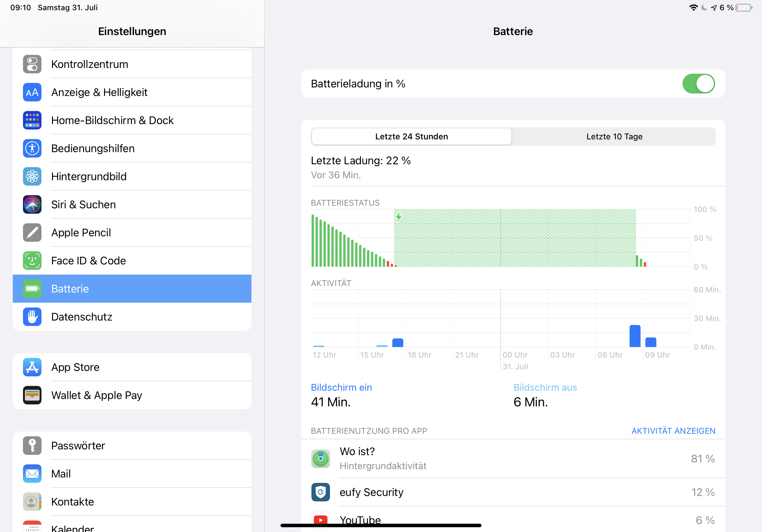
Task: Open the App Store icon
Action: click(x=32, y=367)
